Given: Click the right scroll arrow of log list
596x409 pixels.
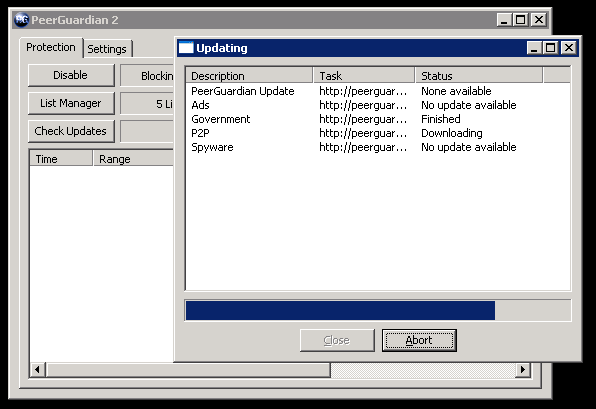Looking at the screenshot, I should point(523,369).
